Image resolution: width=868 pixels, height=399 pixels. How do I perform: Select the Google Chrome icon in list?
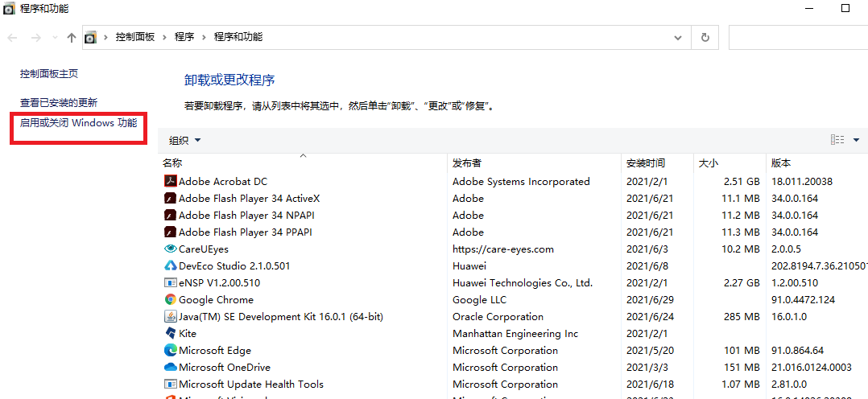[170, 300]
